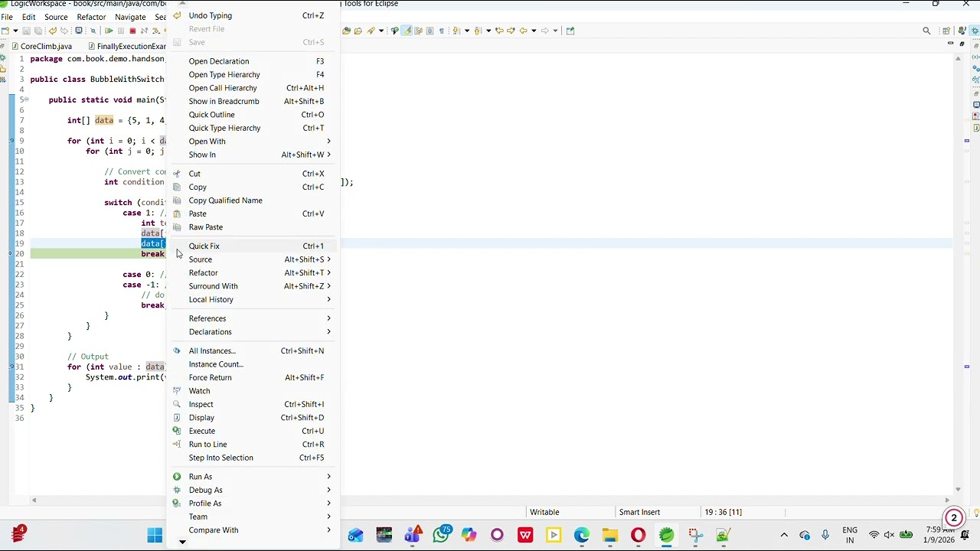The width and height of the screenshot is (980, 551).
Task: Choose Raw Paste menu entry
Action: tap(253, 227)
